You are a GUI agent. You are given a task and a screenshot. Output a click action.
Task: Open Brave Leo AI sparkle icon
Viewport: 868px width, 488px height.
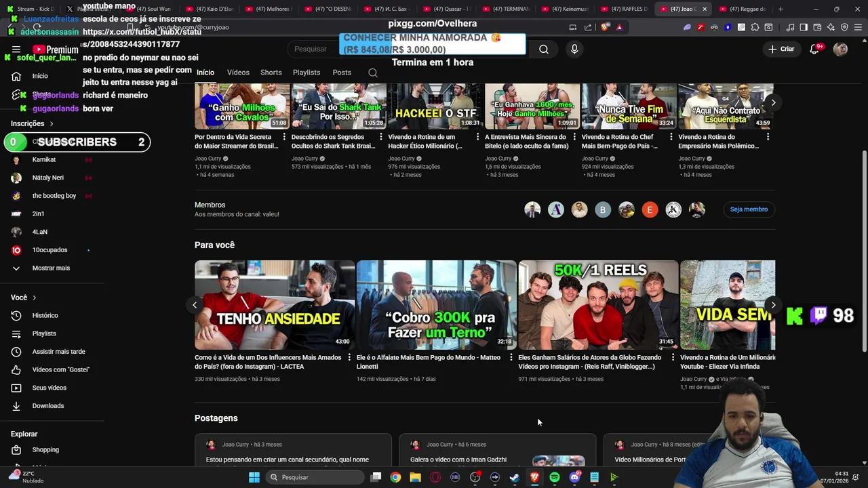[x=831, y=27]
